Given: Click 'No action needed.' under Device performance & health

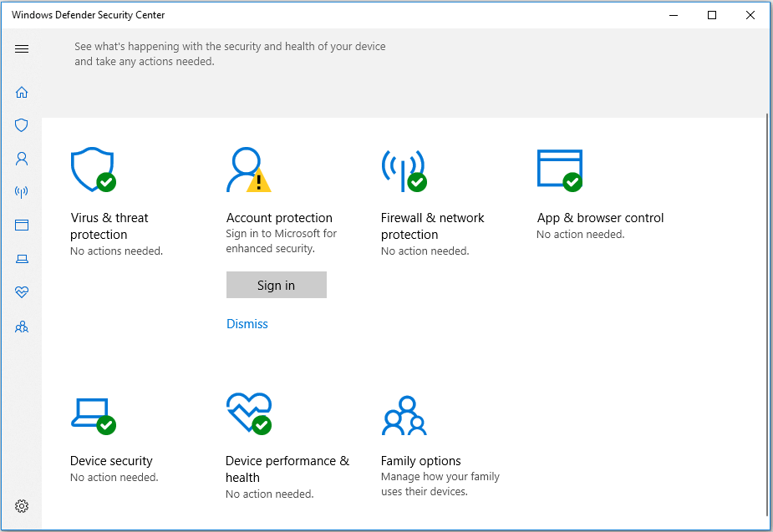Looking at the screenshot, I should 270,494.
